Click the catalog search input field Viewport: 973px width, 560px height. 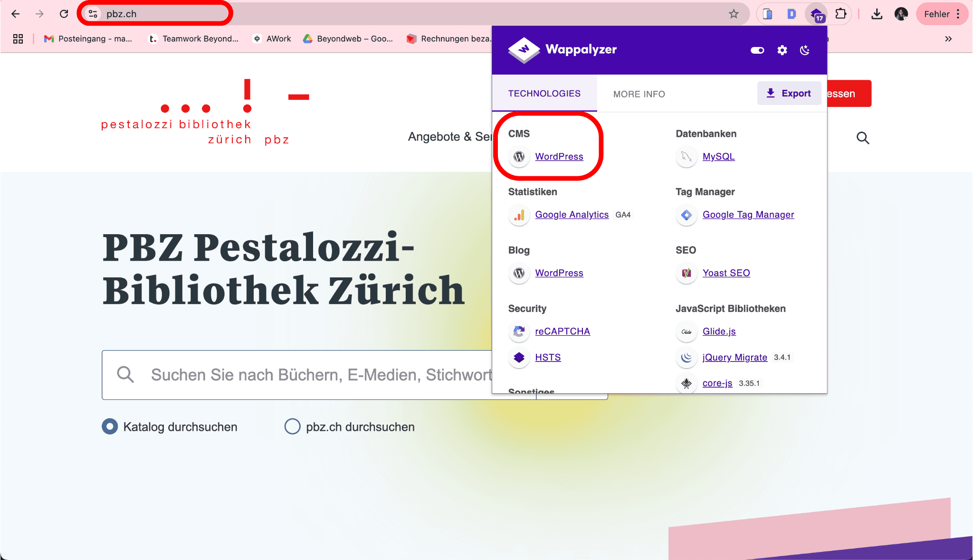tap(318, 375)
